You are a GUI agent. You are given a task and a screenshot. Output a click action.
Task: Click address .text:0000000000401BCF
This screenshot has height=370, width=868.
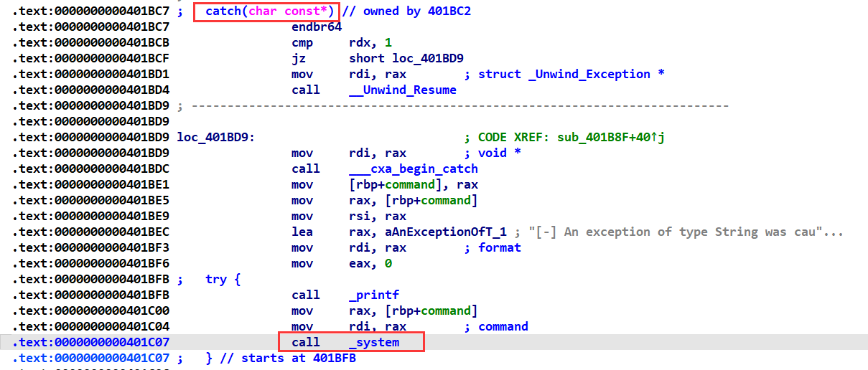click(x=90, y=59)
